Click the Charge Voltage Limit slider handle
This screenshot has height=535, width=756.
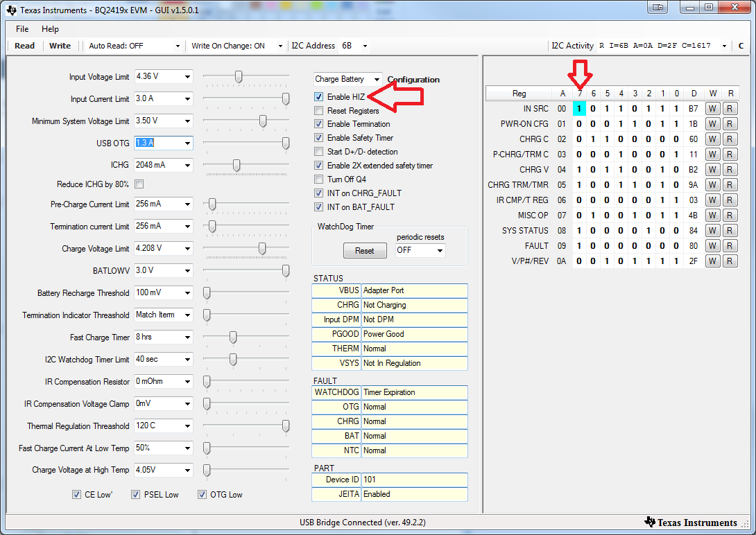(x=262, y=249)
